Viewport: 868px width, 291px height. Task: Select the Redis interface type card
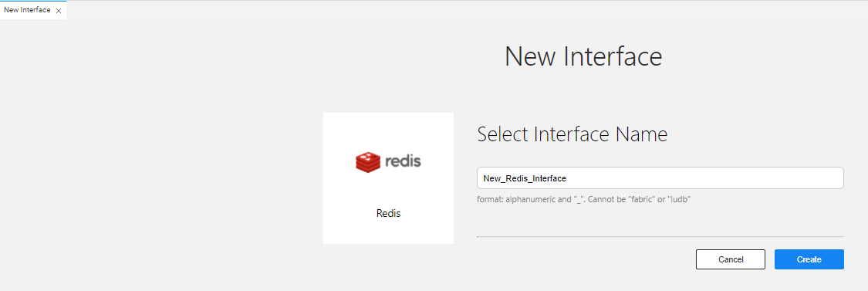(x=388, y=178)
